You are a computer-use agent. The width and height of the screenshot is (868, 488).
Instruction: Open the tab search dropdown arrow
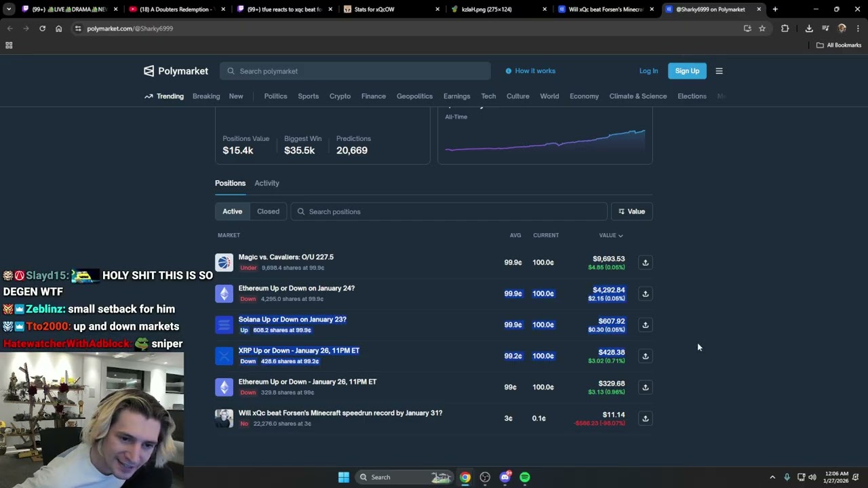9,9
